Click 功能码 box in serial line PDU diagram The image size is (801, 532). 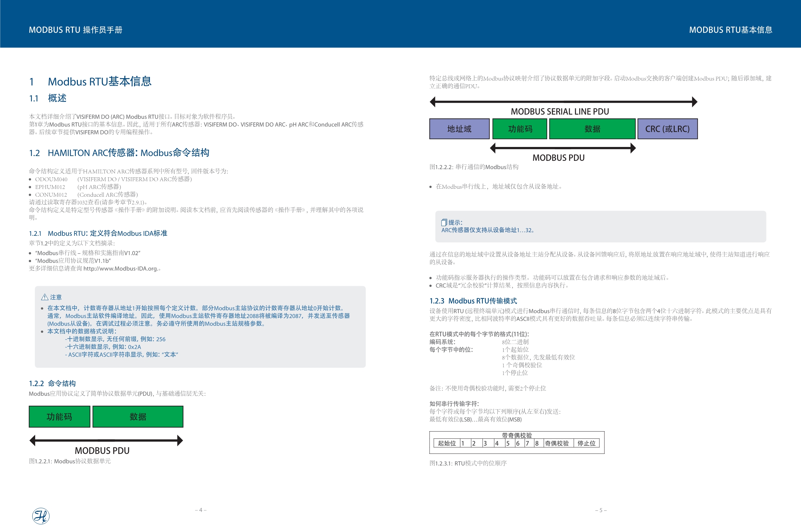pos(520,129)
